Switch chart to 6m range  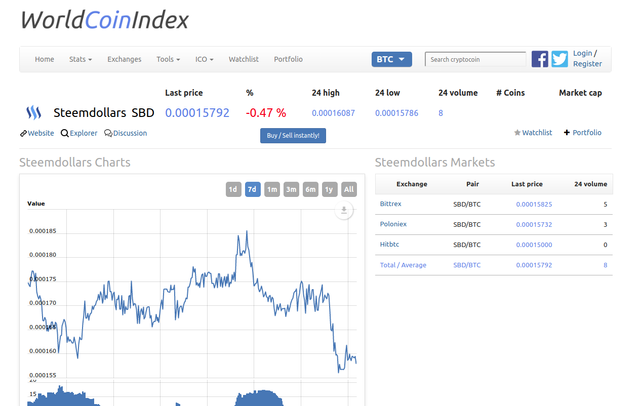coord(310,189)
